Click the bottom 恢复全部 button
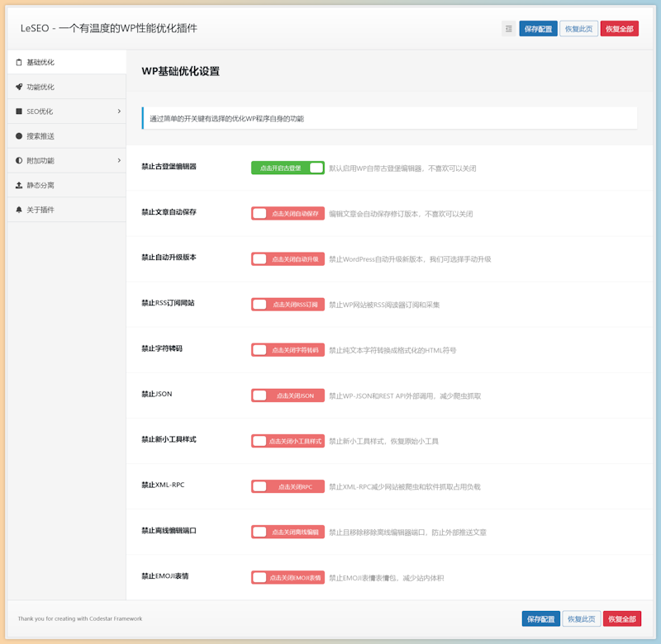 point(622,618)
